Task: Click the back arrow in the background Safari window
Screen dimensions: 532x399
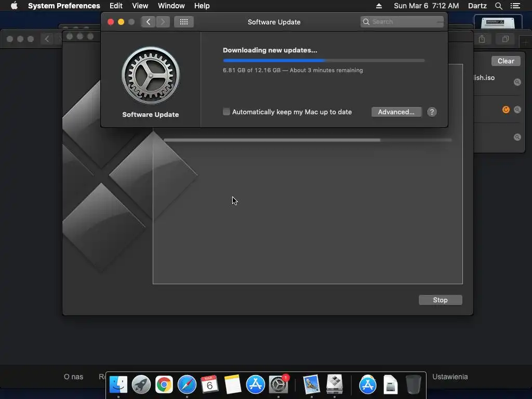Action: pyautogui.click(x=47, y=39)
